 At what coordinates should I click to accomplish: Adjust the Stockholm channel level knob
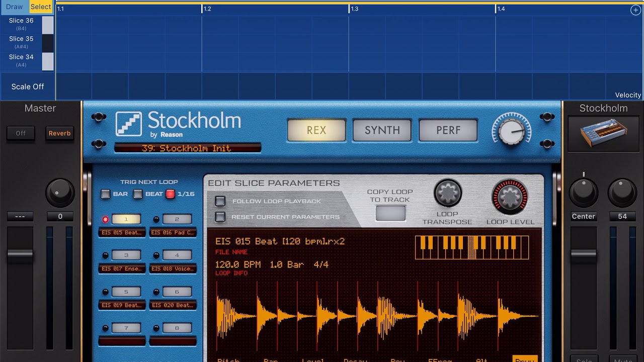point(622,193)
